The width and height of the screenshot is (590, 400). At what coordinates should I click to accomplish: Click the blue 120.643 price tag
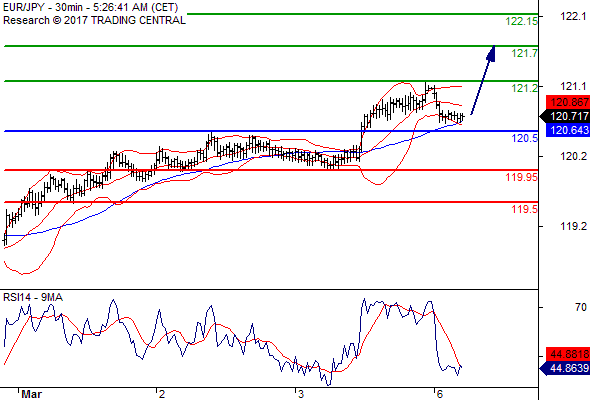point(567,130)
